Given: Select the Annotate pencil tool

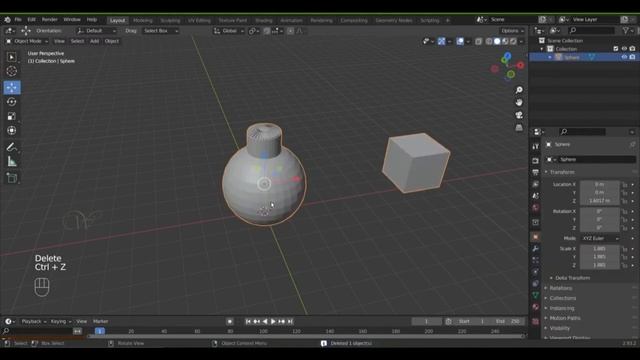Looking at the screenshot, I should click(12, 147).
